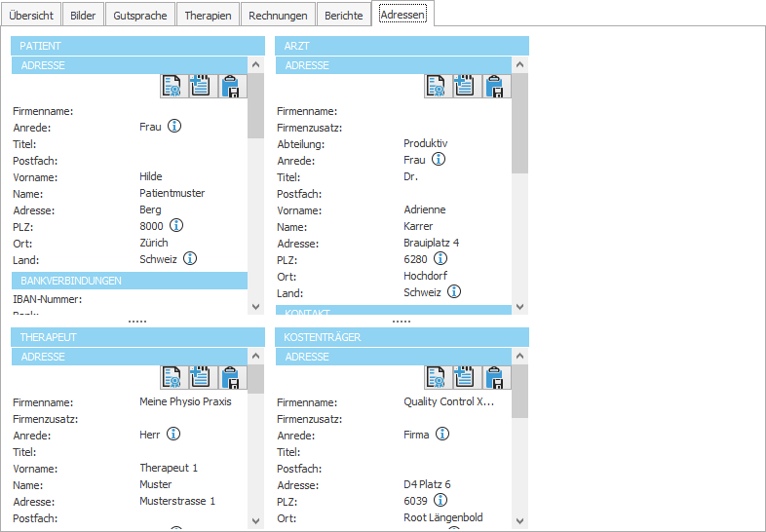Image resolution: width=766 pixels, height=532 pixels.
Task: Click info icon next to Patient PLZ 8000
Action: [x=176, y=226]
